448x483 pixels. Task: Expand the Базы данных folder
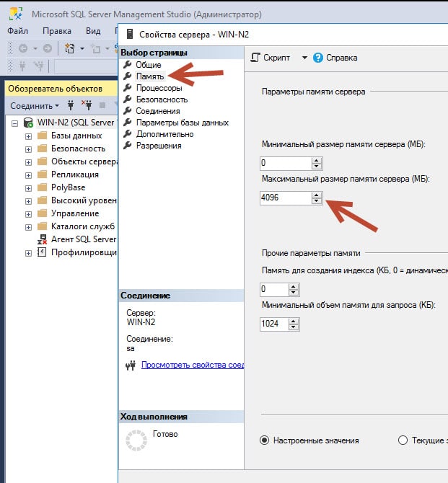pos(28,136)
